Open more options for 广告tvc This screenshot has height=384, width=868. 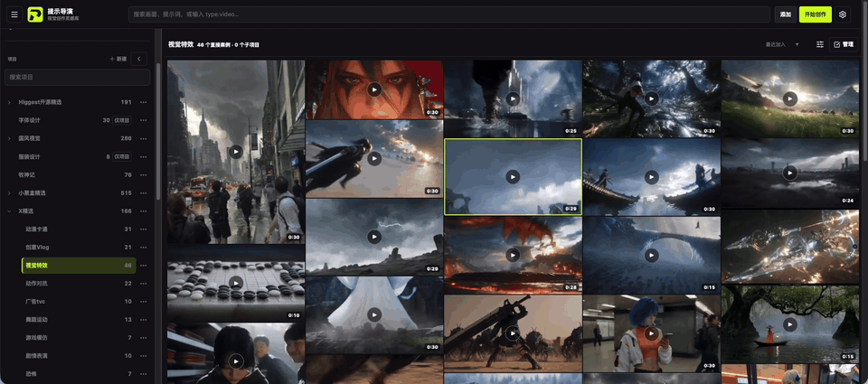pos(144,302)
